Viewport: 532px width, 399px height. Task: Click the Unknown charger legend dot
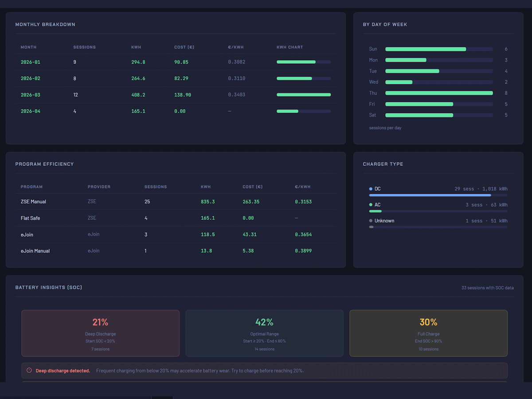pos(371,220)
